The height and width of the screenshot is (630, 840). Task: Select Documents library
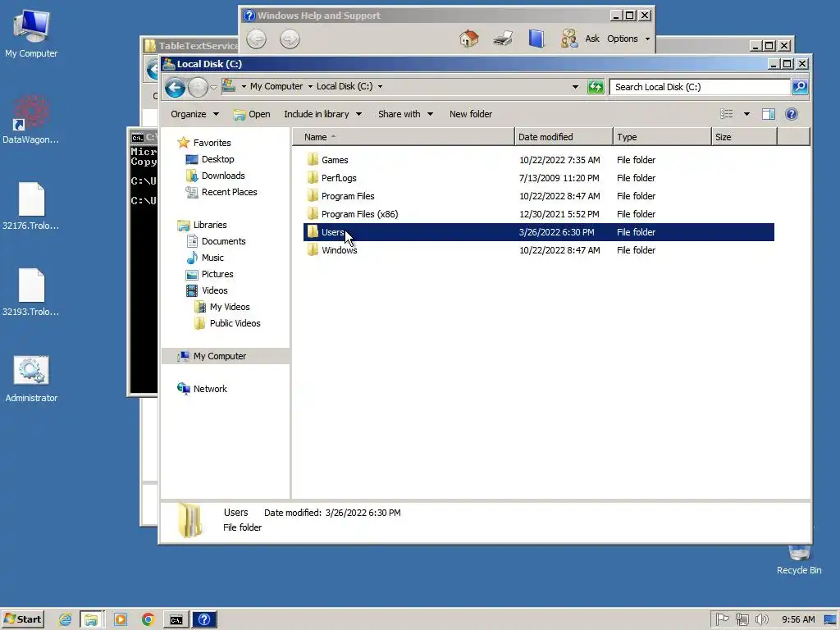click(223, 241)
